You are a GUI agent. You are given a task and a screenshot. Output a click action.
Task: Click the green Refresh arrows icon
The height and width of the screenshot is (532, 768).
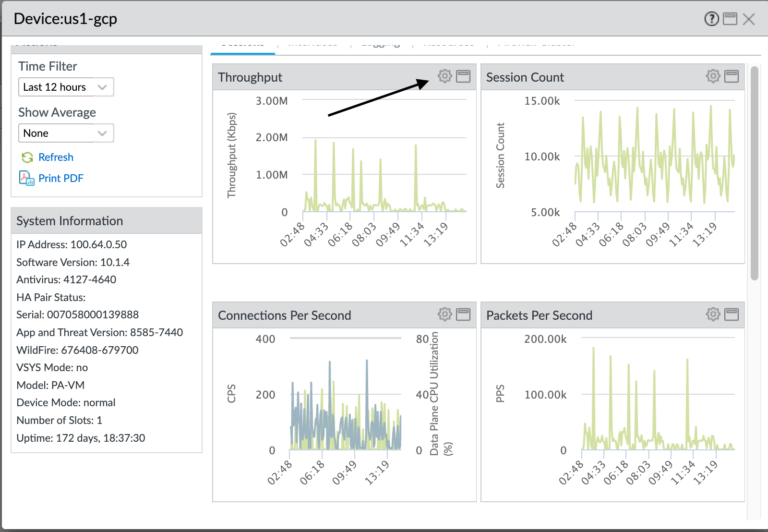coord(27,157)
